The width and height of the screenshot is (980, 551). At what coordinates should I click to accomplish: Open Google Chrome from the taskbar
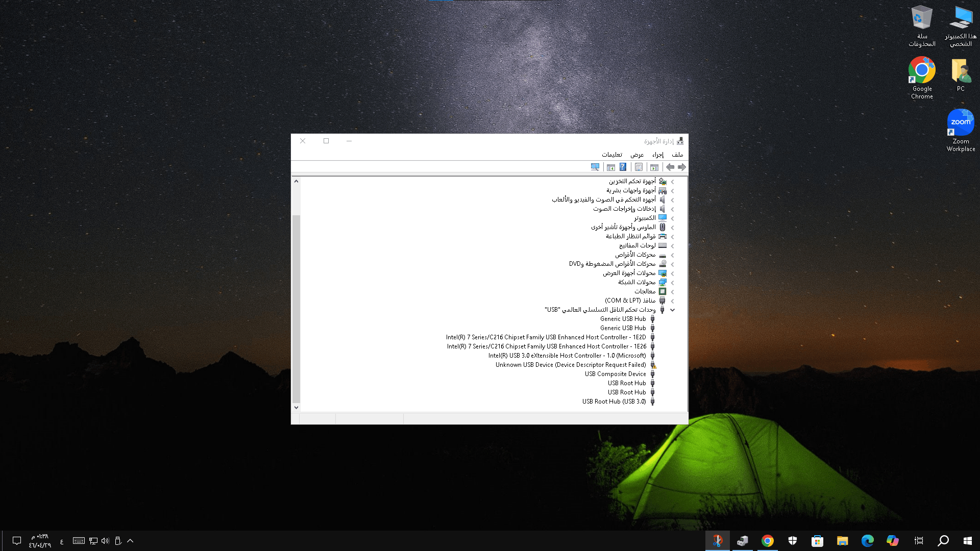coord(767,541)
